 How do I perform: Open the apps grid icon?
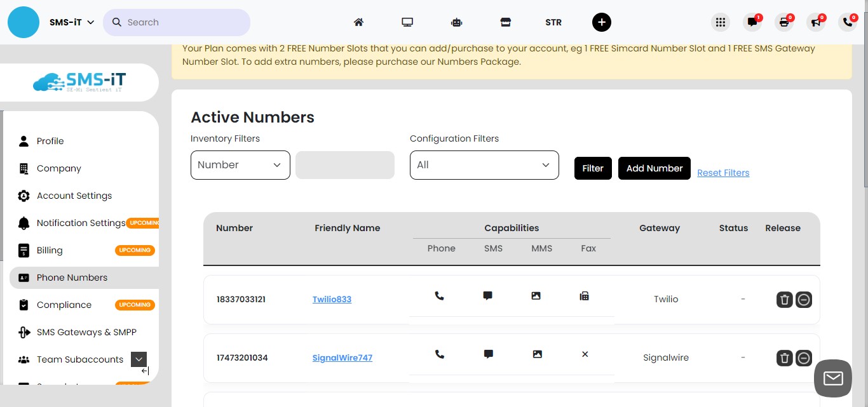point(720,22)
